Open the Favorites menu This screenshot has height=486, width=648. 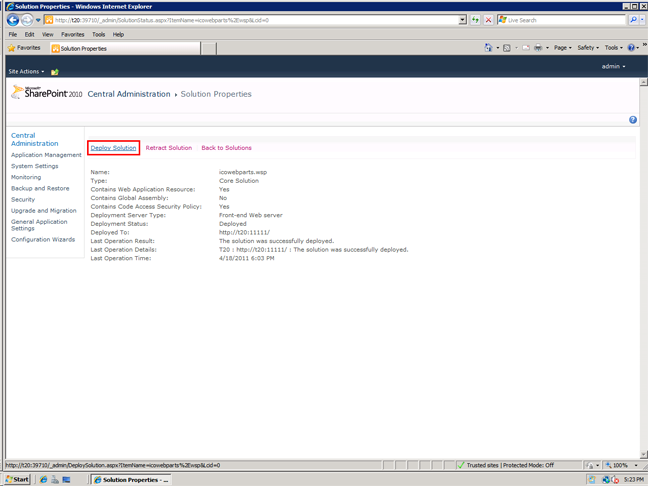(x=72, y=34)
